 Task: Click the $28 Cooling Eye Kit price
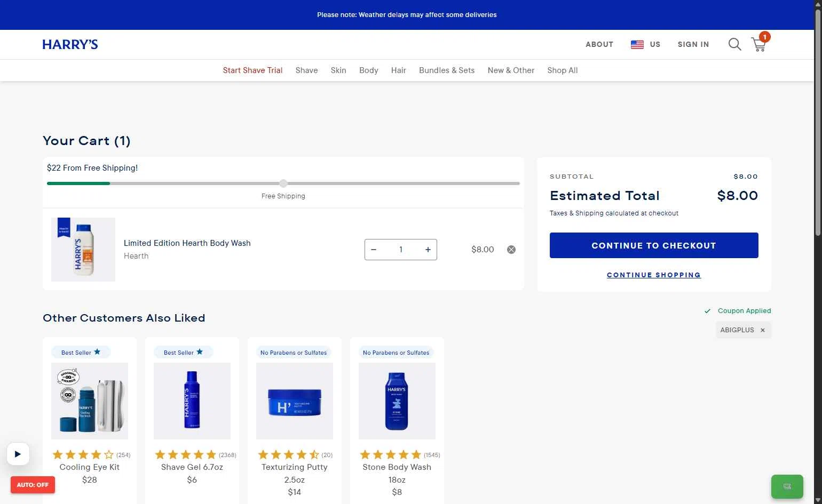coord(90,480)
